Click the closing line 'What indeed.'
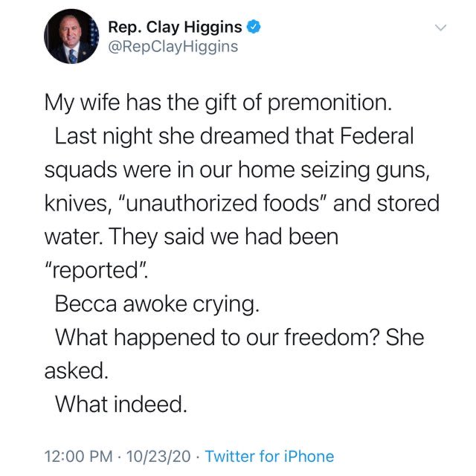Viewport: 476px width, 476px height. pos(121,404)
